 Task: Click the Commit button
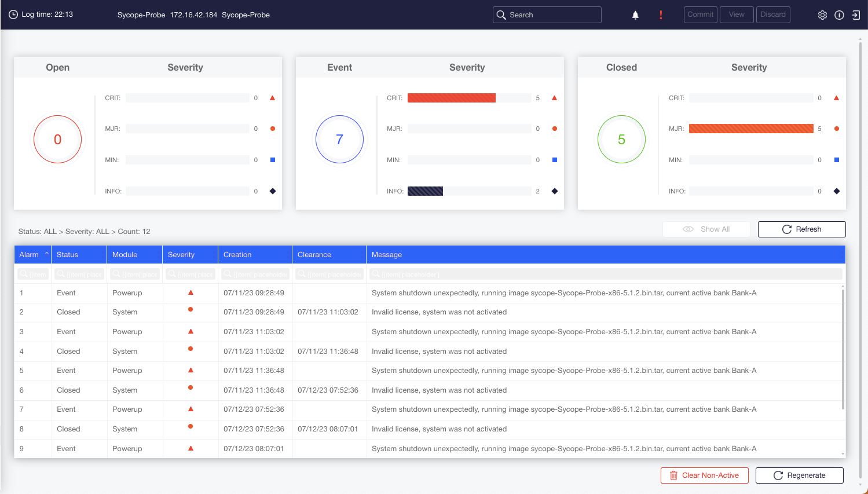coord(700,14)
